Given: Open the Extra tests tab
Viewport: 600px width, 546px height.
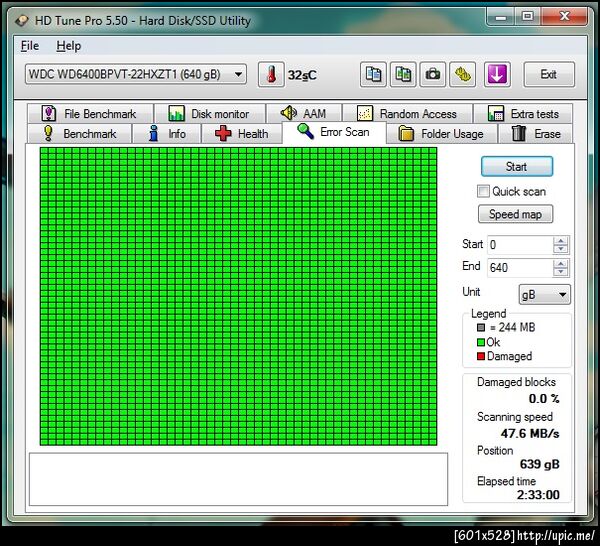Looking at the screenshot, I should click(x=523, y=114).
